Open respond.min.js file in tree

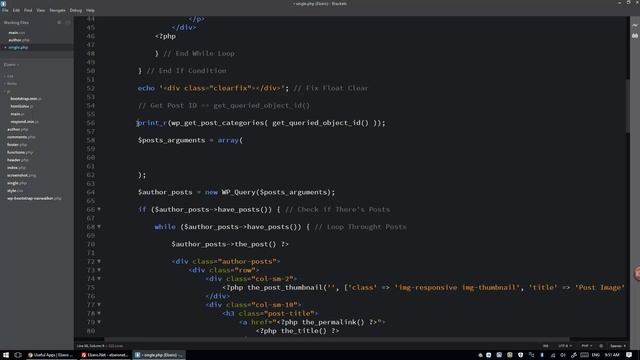[24, 122]
